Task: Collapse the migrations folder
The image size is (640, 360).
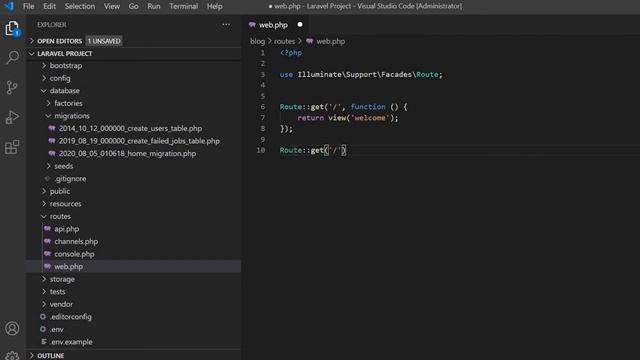Action: click(48, 116)
